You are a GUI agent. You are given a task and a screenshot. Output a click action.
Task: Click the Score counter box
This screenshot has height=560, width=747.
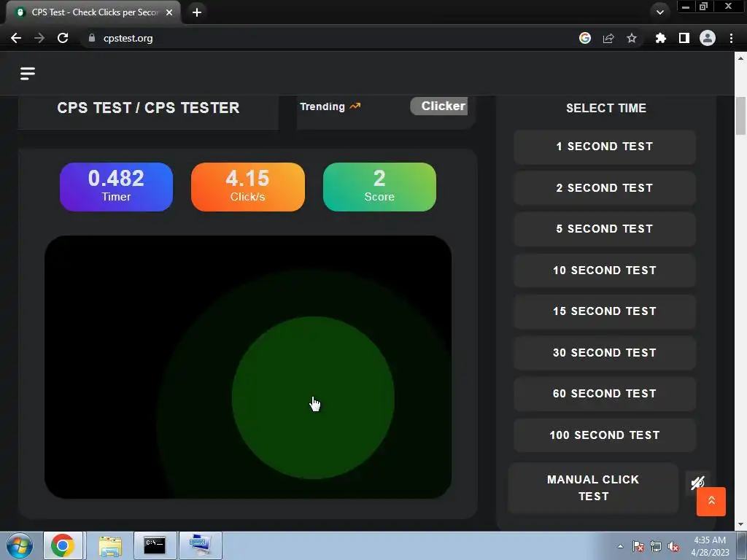[379, 187]
